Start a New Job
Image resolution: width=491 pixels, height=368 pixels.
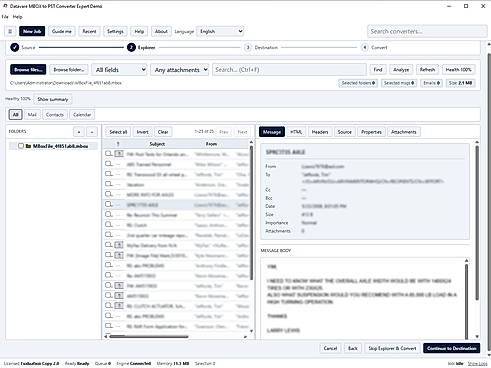click(x=32, y=31)
